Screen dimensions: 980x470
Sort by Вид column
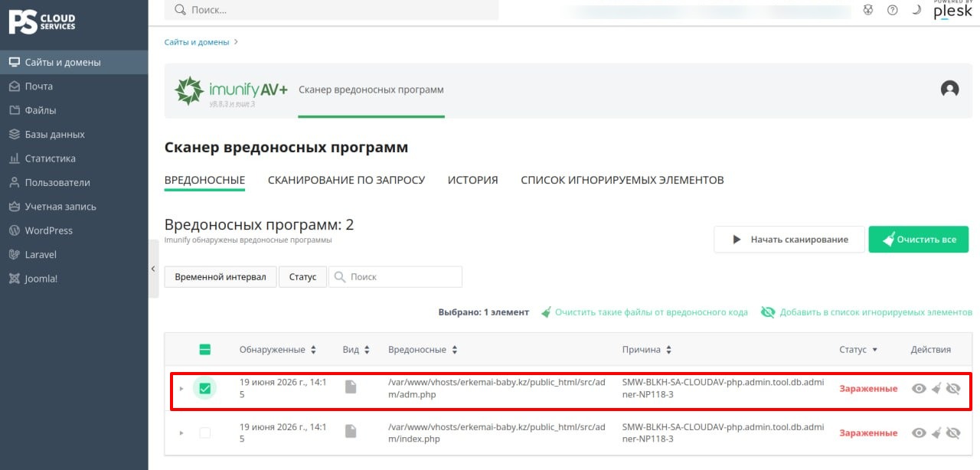[356, 350]
